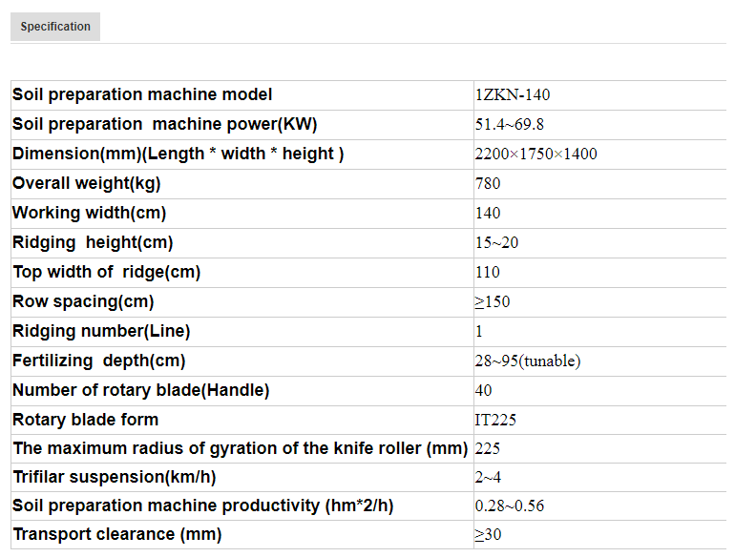Click the Ridging height value 15~20

tap(496, 243)
